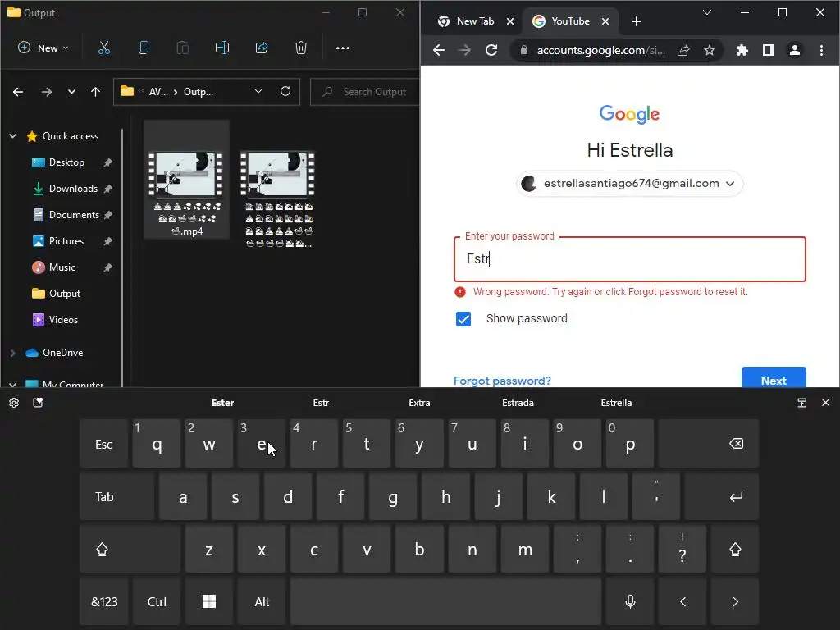Select the YouTube tab in Chrome
840x630 pixels.
click(562, 21)
